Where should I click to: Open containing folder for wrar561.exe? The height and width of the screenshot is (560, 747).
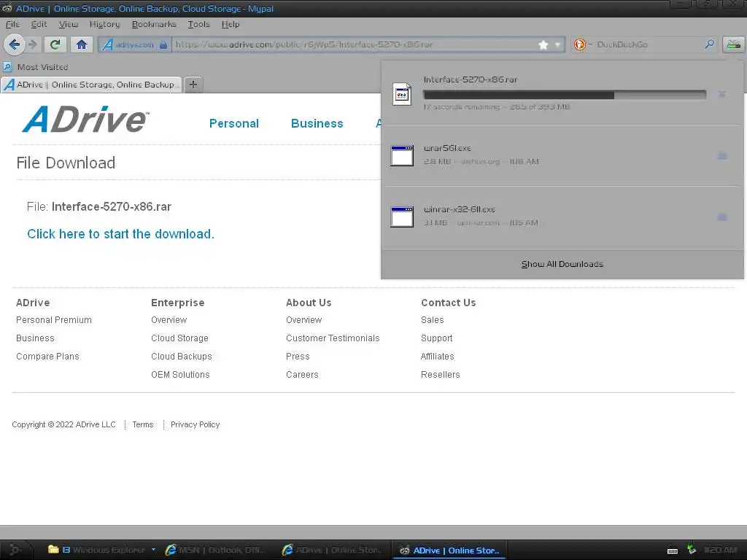pos(722,155)
